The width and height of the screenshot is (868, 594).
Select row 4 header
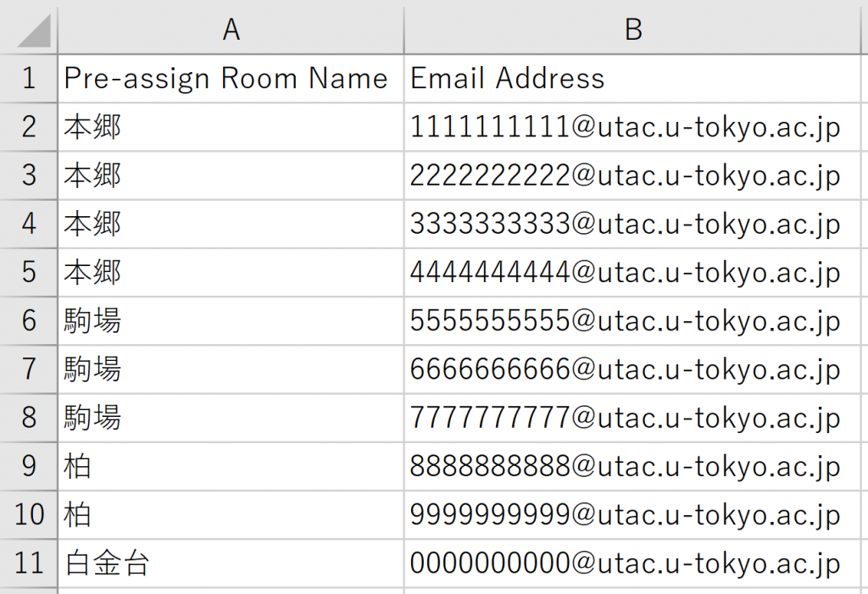pos(28,224)
